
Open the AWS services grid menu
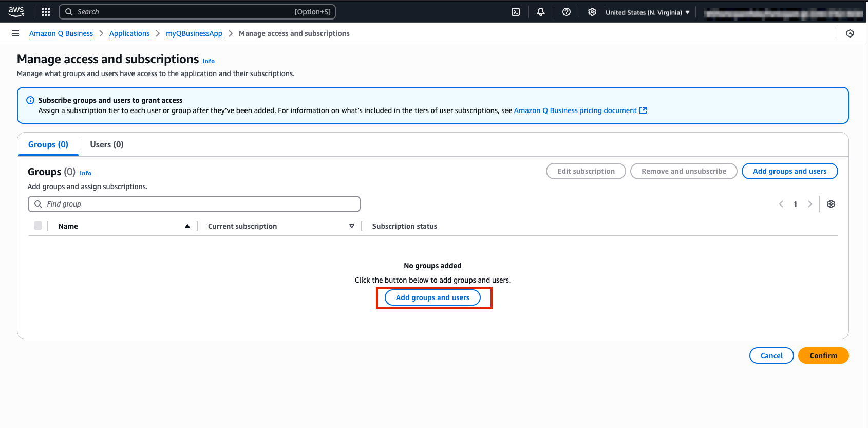46,12
